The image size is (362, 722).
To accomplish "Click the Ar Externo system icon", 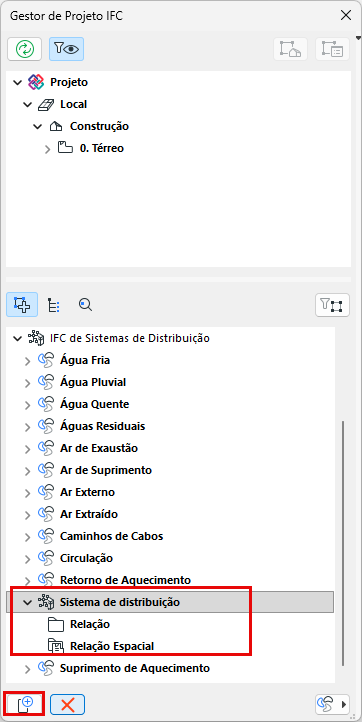I will pos(47,492).
